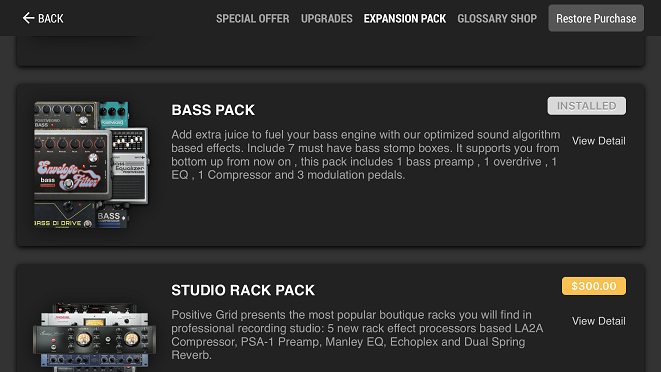Click the Restore Purchase button

click(x=596, y=18)
